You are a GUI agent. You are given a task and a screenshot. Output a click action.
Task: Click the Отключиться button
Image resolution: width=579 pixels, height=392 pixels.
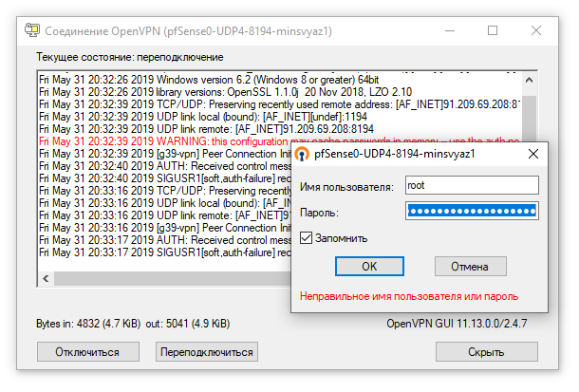pos(86,351)
